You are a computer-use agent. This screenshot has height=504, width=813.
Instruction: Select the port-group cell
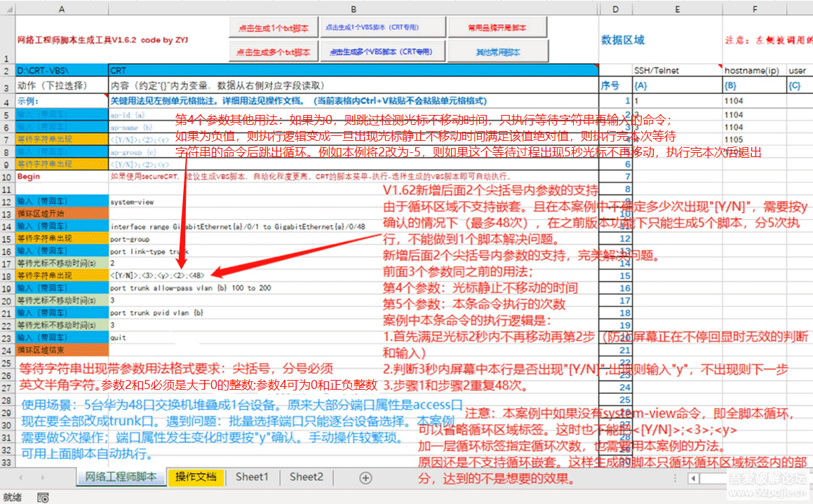tap(354, 239)
